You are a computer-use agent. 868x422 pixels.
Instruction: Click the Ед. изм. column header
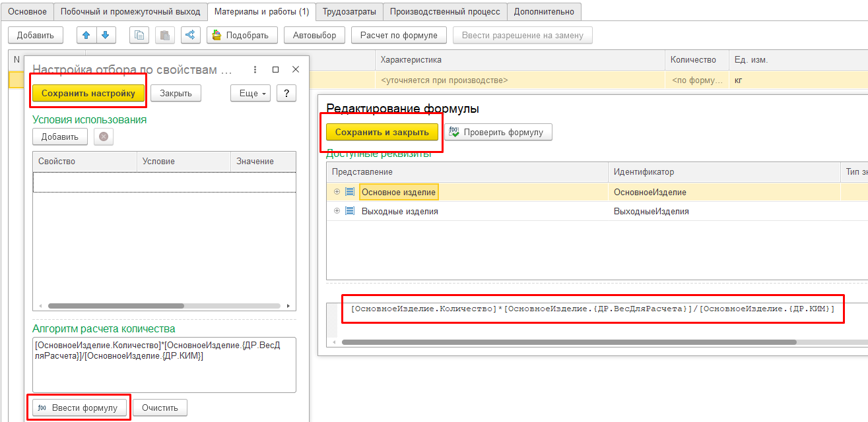(x=798, y=60)
